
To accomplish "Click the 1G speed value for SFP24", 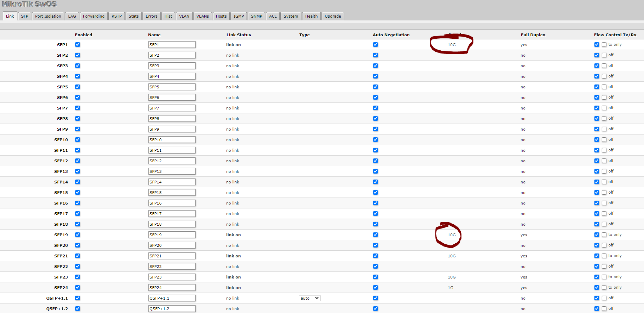I will click(x=451, y=288).
